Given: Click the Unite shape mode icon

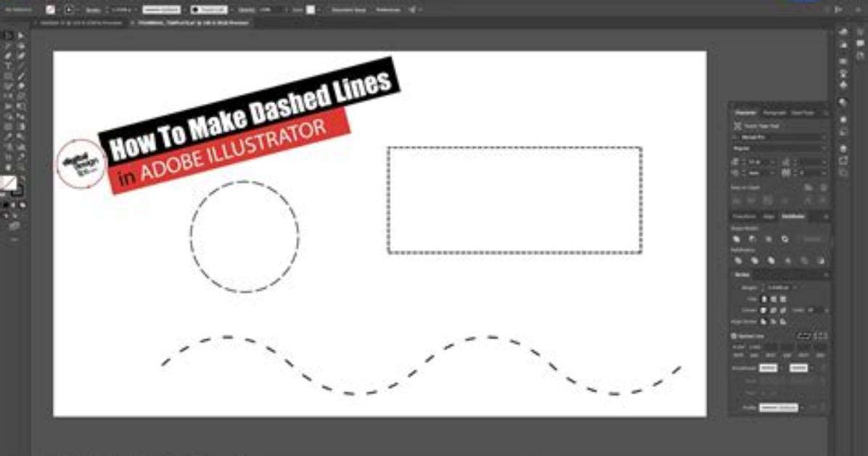Looking at the screenshot, I should (x=737, y=239).
